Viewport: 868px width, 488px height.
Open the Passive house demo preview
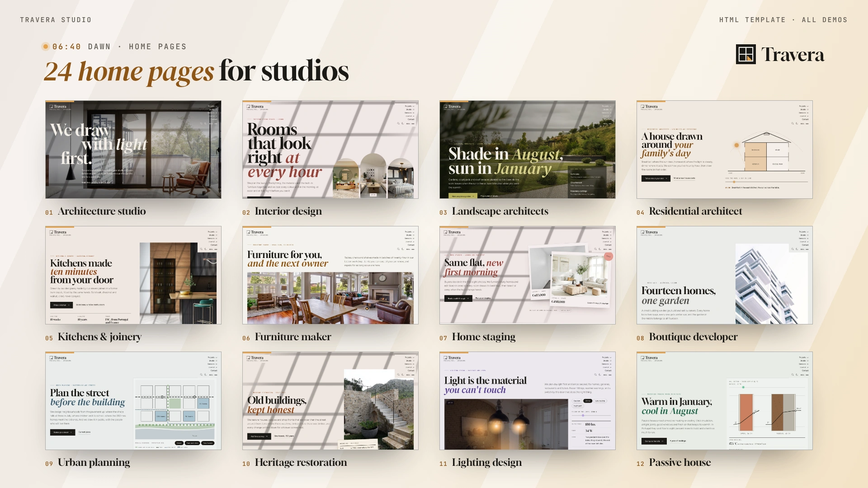pyautogui.click(x=725, y=401)
